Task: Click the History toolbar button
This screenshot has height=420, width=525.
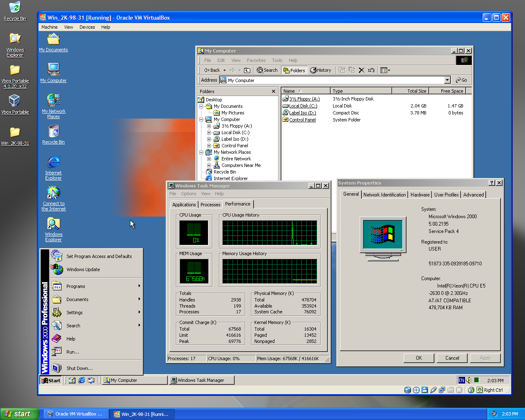Action: [x=321, y=70]
